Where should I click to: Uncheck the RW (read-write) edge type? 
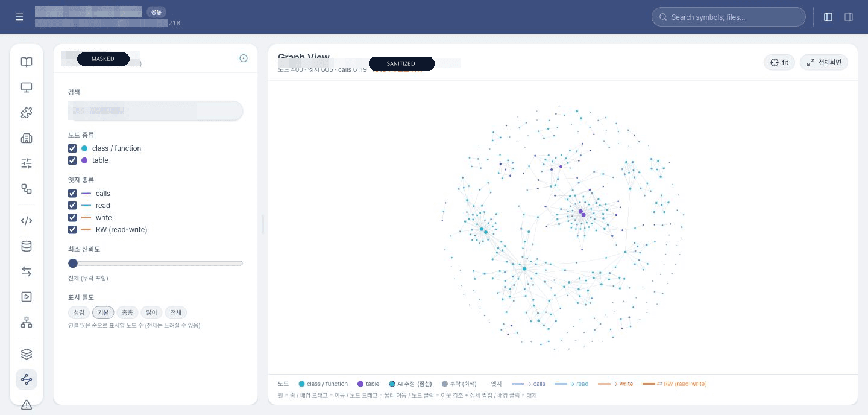click(x=72, y=230)
